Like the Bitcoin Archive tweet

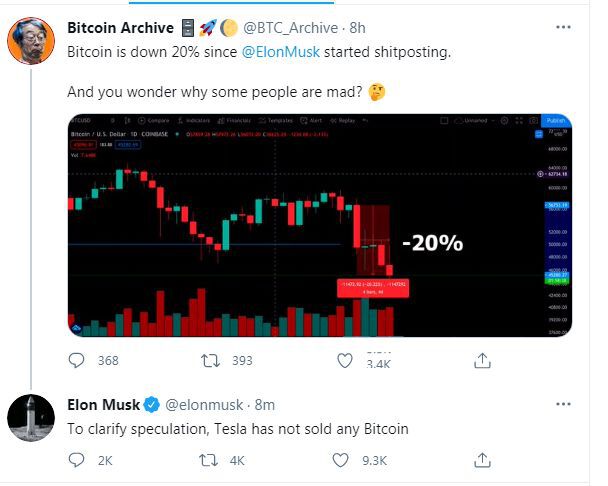[x=345, y=361]
